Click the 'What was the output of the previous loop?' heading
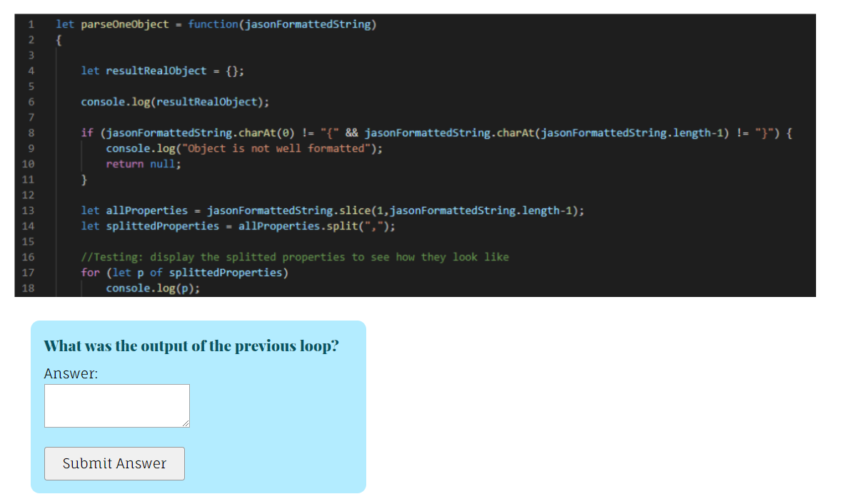Image resolution: width=856 pixels, height=504 pixels. coord(191,346)
